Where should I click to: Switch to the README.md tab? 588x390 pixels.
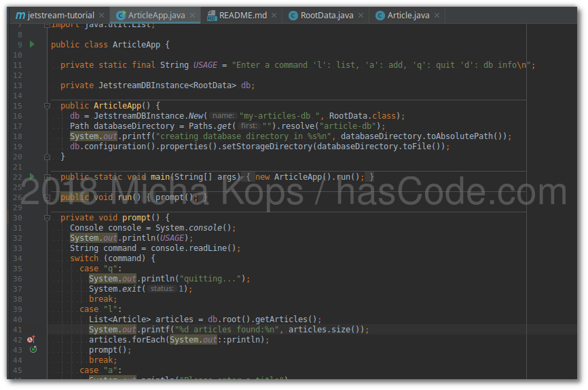[242, 15]
